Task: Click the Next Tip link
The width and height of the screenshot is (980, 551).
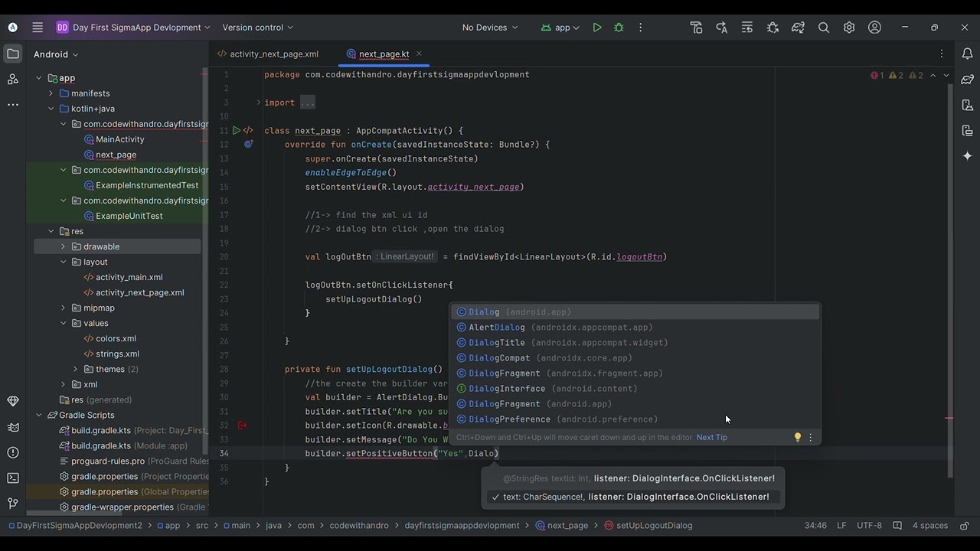Action: pyautogui.click(x=712, y=438)
